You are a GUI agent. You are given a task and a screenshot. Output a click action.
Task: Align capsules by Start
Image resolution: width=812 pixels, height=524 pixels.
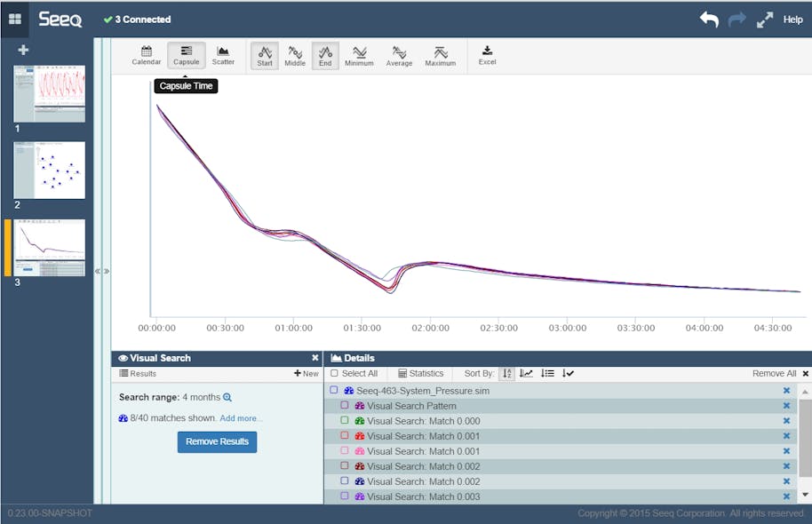(x=265, y=55)
